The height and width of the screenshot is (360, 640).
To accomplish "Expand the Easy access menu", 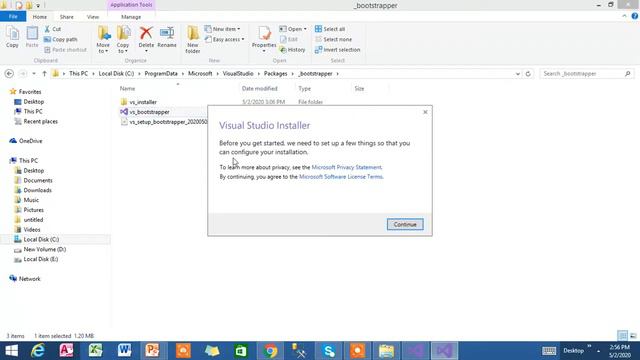I will (224, 39).
